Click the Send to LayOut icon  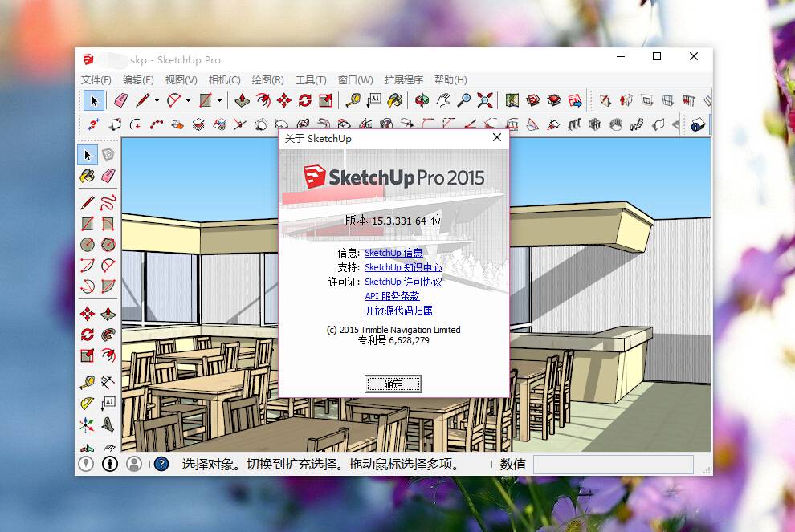point(575,100)
